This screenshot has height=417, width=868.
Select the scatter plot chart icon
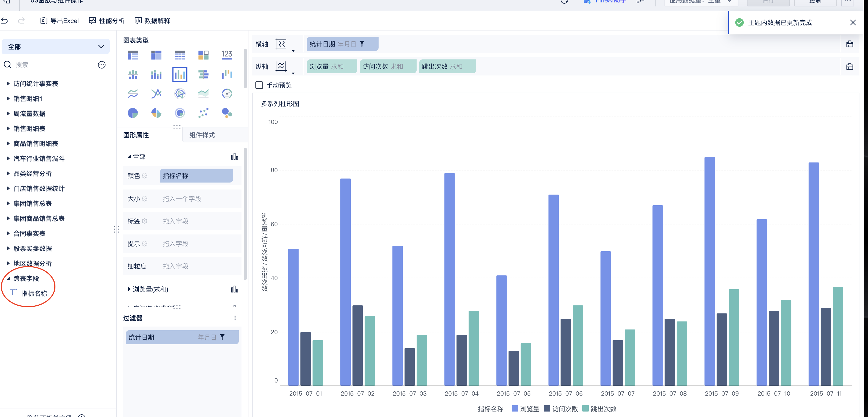pos(203,113)
